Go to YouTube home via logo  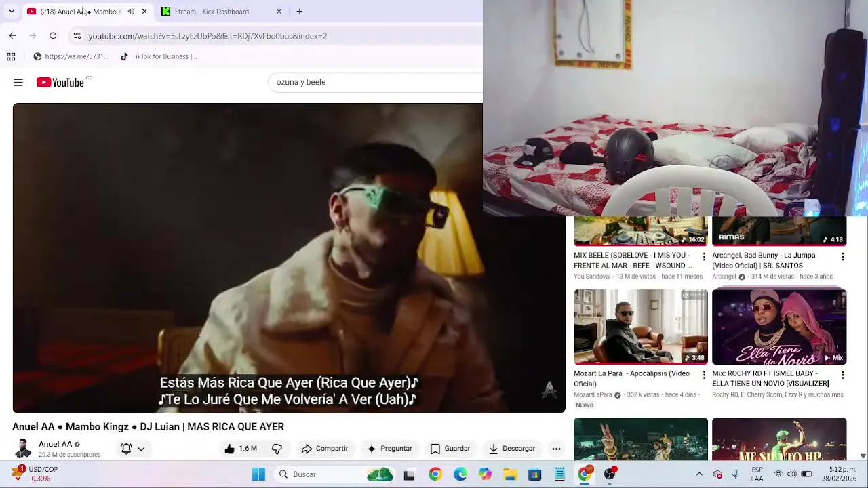pyautogui.click(x=60, y=83)
